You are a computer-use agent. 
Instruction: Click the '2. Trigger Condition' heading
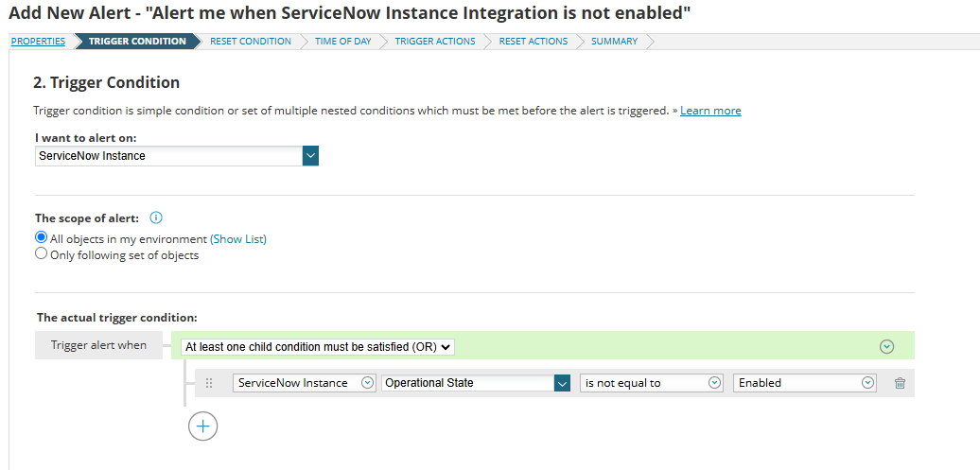106,82
